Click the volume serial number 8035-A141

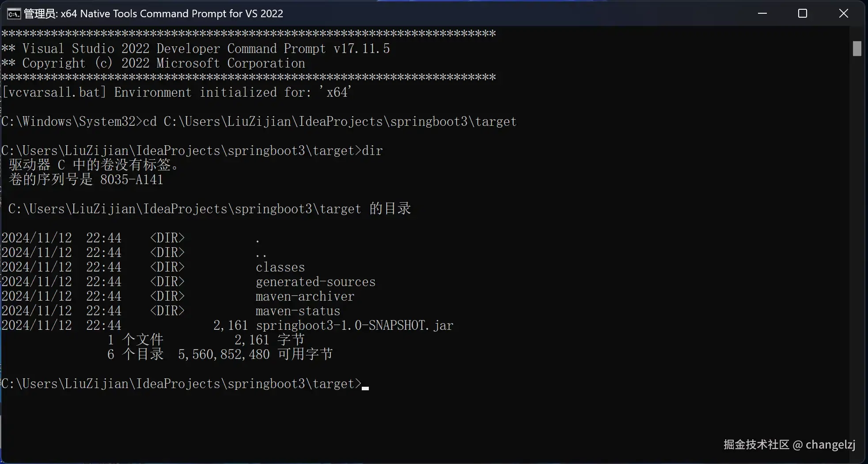tap(132, 180)
